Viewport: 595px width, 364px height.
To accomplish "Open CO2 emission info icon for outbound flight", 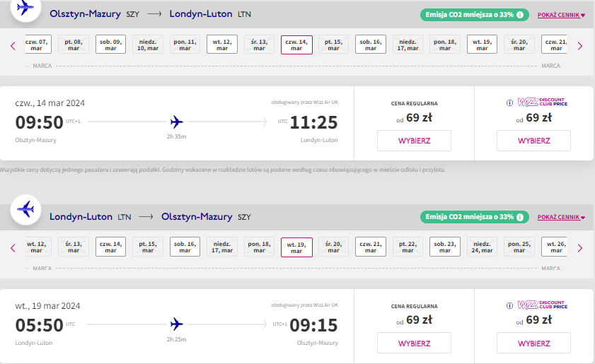I will [x=520, y=15].
